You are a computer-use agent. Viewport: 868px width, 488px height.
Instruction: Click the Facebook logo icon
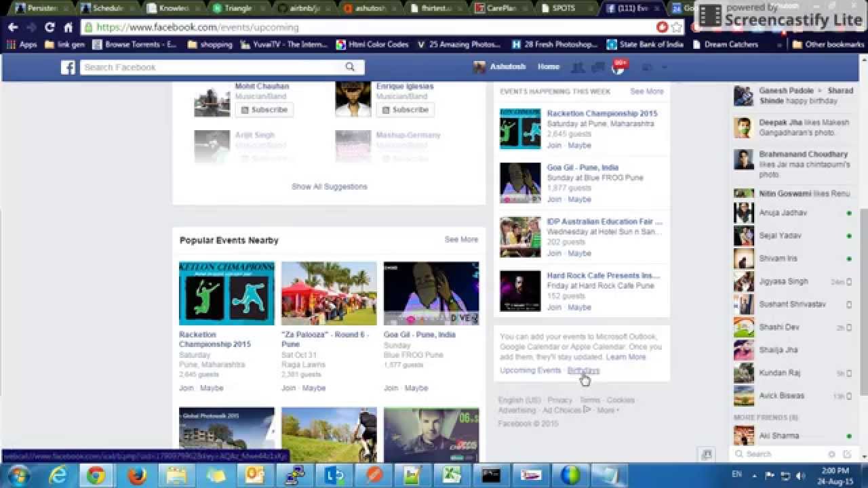(x=68, y=67)
